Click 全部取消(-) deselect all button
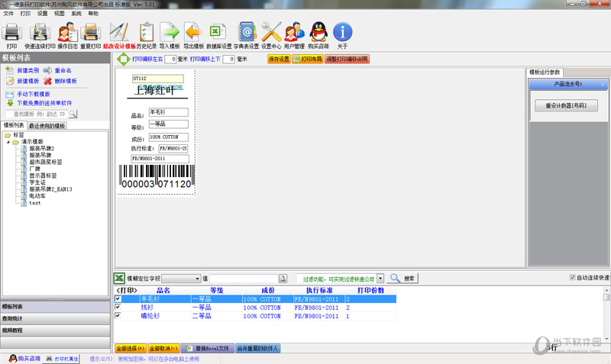Screen dimensions: 611x364 click(x=163, y=349)
